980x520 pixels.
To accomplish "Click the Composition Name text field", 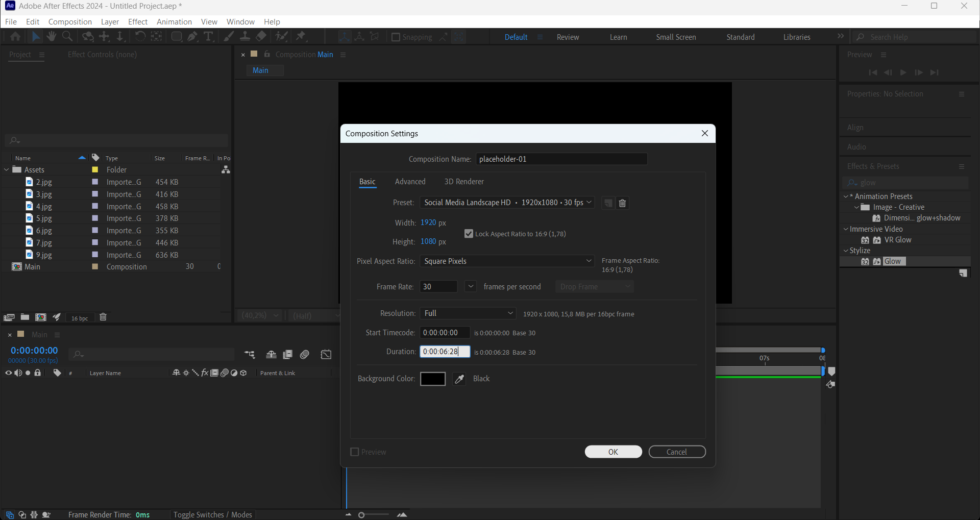I will [561, 159].
